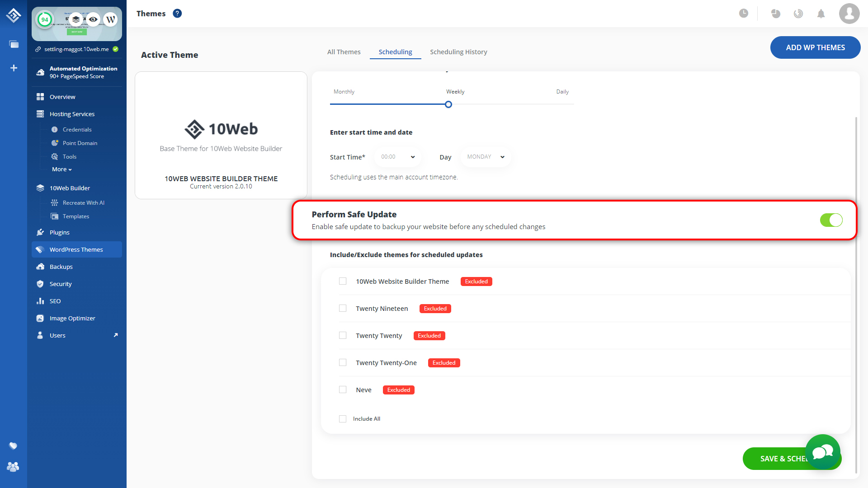Open WordPress admin icon on thumbnail
Image resolution: width=868 pixels, height=488 pixels.
point(110,19)
